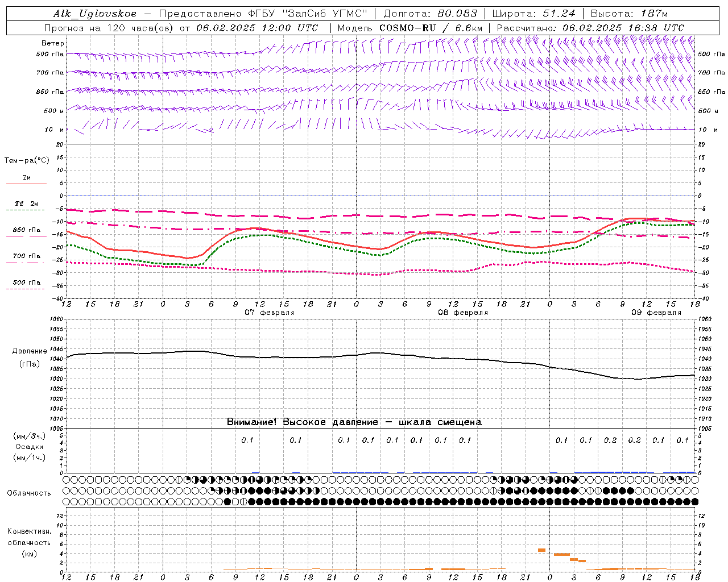Select the 'Широта: 51.24' header field
Image resolution: width=728 pixels, height=582 pixels.
coord(533,14)
